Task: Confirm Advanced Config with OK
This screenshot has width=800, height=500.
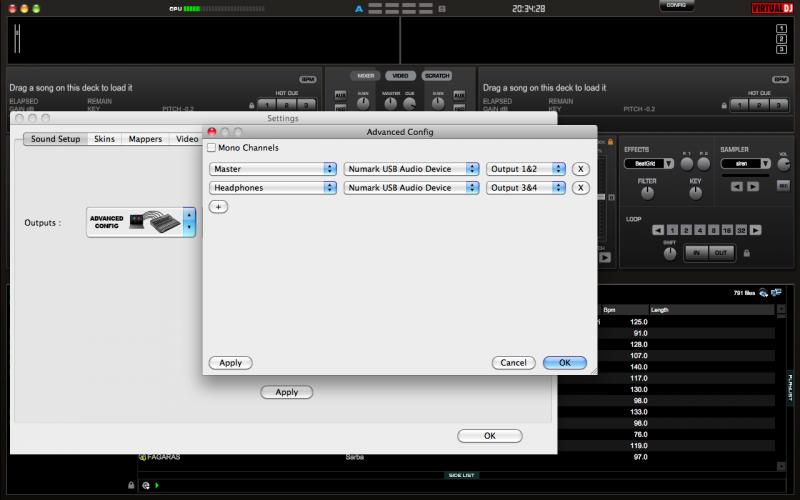Action: coord(564,363)
